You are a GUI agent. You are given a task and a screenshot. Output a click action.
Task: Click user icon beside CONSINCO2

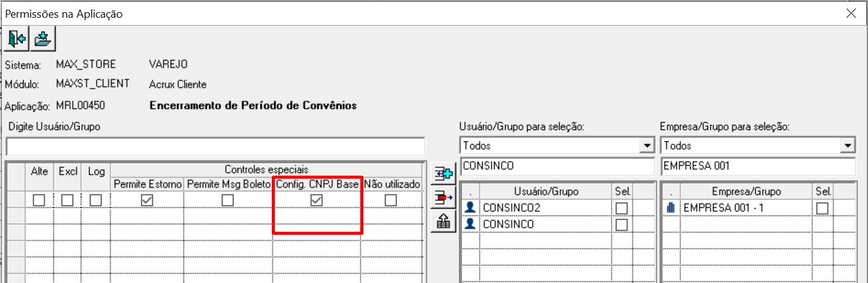click(x=470, y=208)
